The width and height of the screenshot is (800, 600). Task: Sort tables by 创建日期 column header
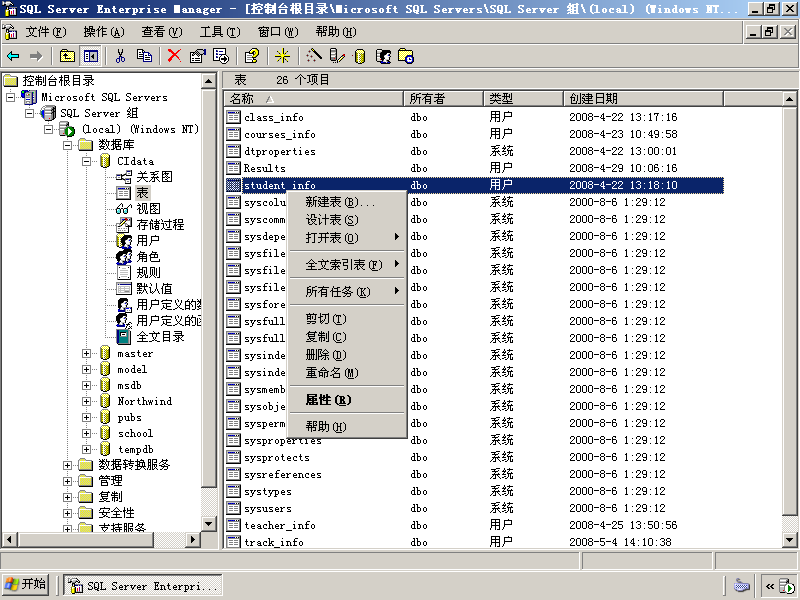(643, 98)
